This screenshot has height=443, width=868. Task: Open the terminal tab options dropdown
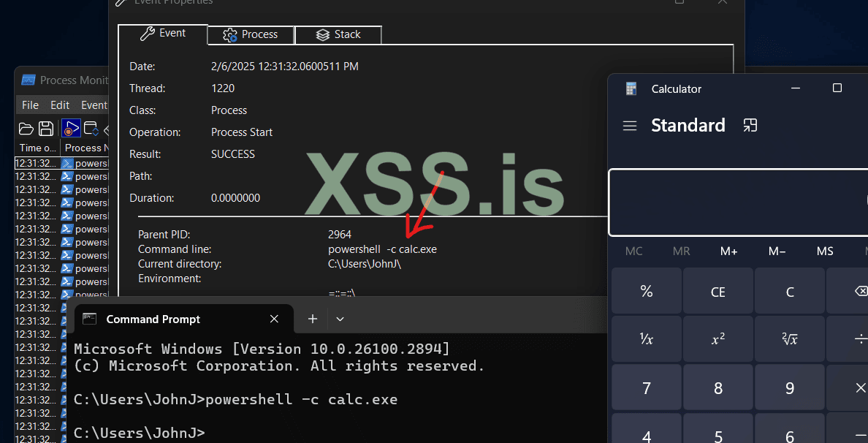coord(340,319)
